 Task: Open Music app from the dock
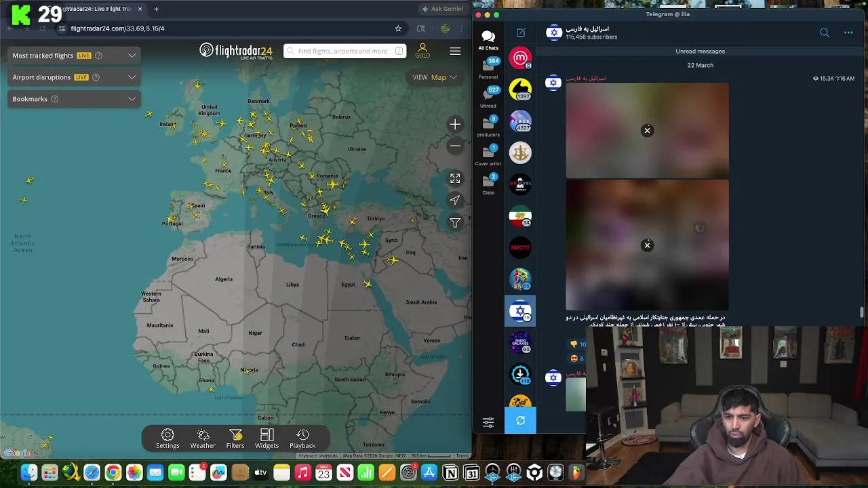tap(302, 472)
